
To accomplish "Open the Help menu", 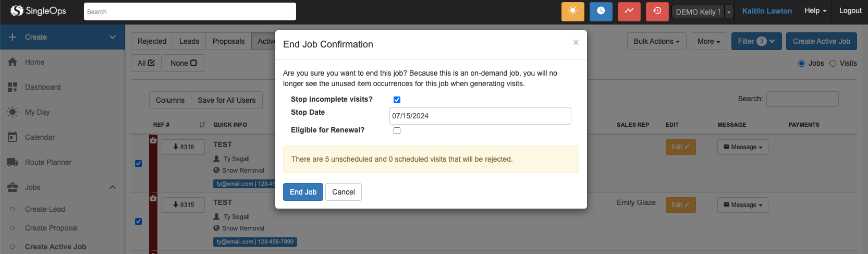I will (x=815, y=10).
